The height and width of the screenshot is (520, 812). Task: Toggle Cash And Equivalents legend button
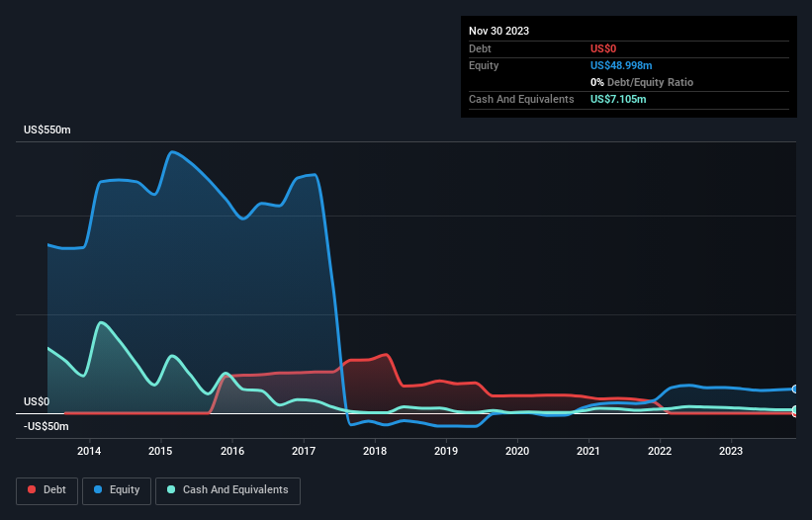[x=227, y=490]
